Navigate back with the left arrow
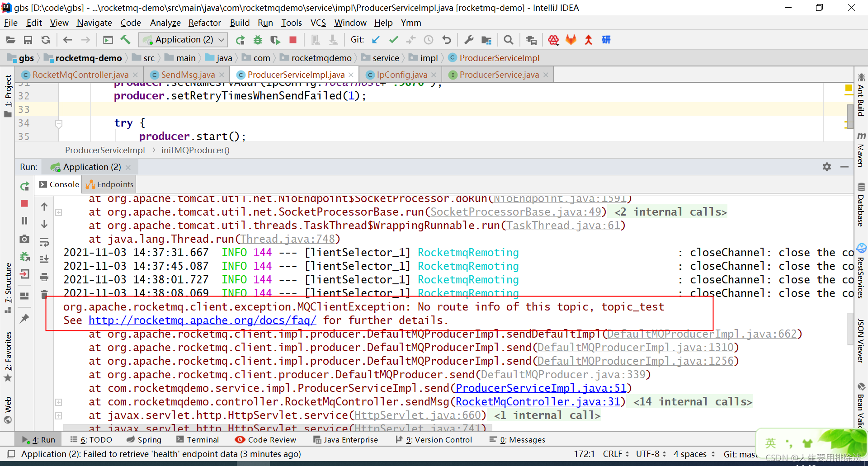 click(x=67, y=40)
